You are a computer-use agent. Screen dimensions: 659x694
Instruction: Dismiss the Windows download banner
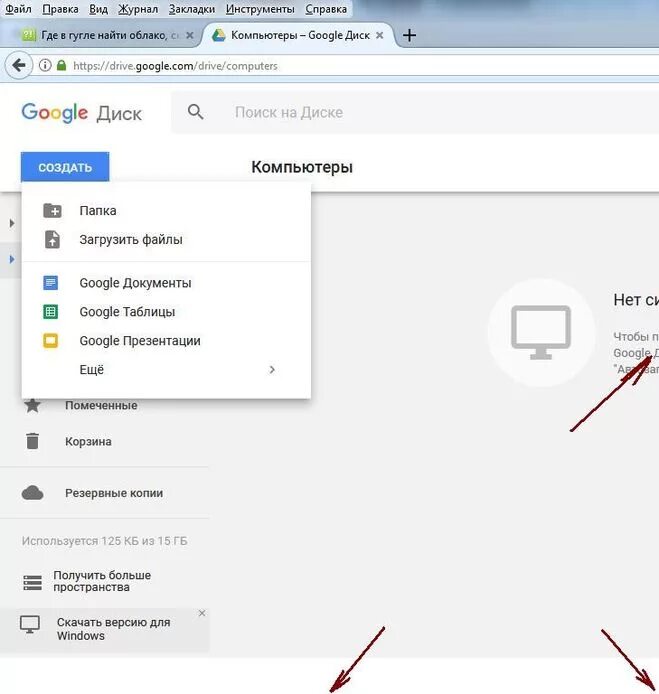click(202, 613)
